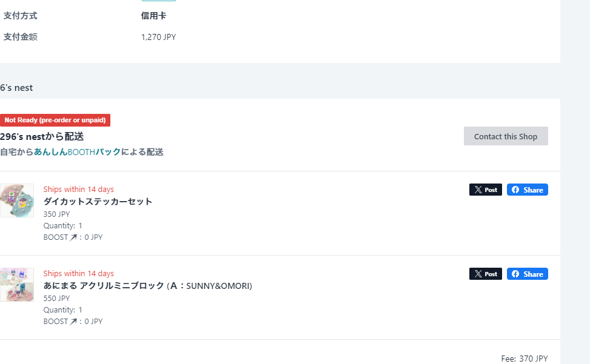This screenshot has height=364, width=590.
Task: Click the X Post button for ダイカットステッカーセット
Action: pos(485,190)
